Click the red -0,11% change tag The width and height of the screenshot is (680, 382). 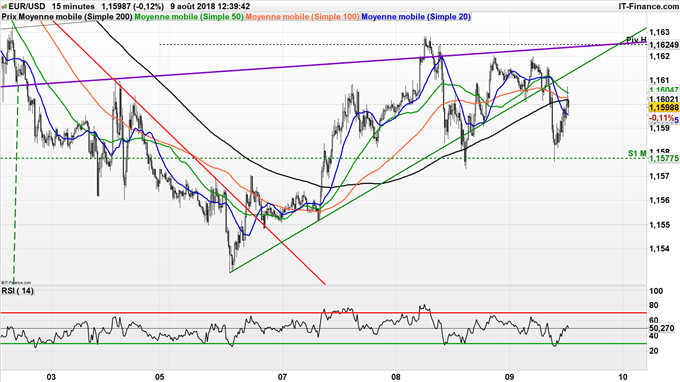(662, 118)
